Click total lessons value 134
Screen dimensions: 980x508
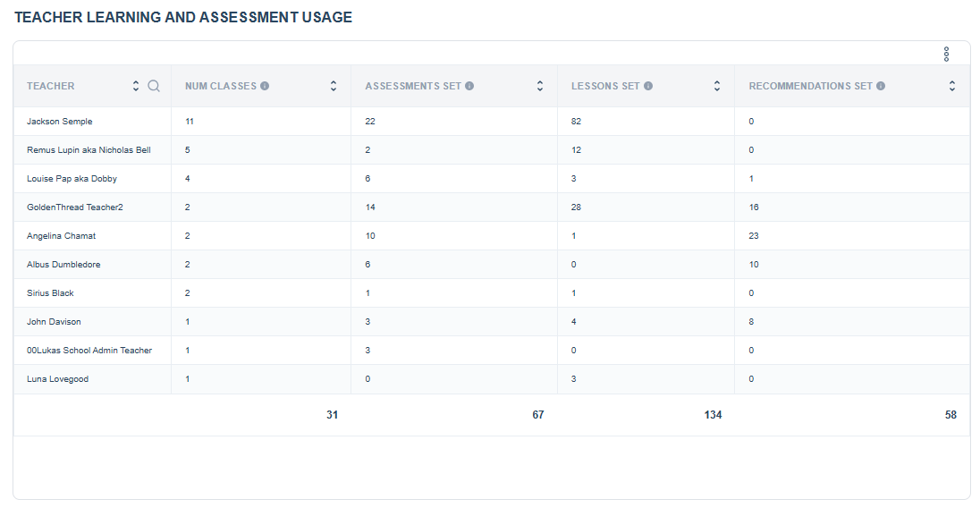(x=714, y=415)
